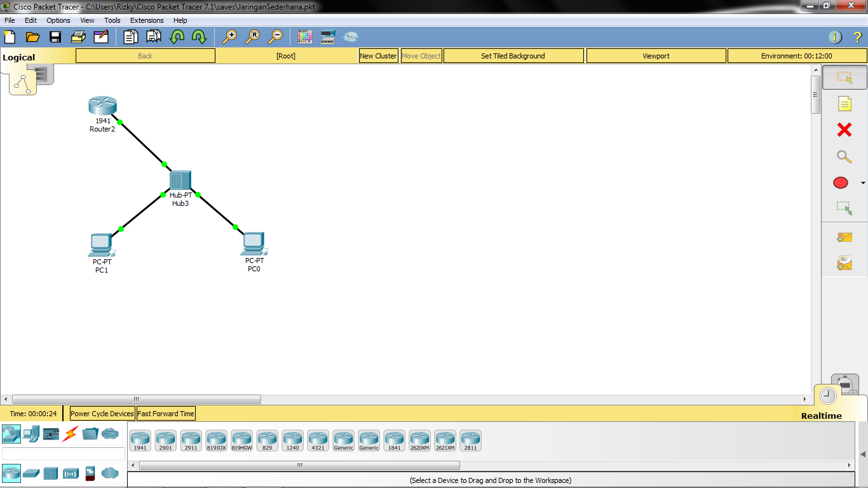Click the New Cluster button
The width and height of the screenshot is (868, 488).
378,56
